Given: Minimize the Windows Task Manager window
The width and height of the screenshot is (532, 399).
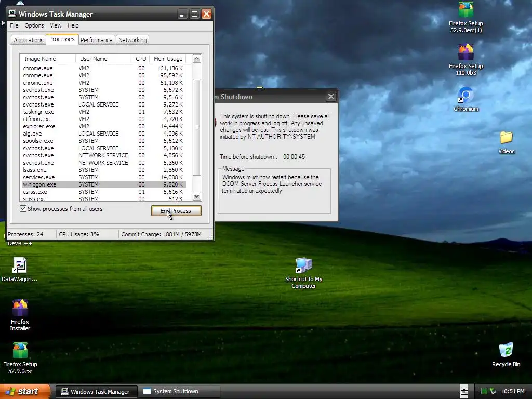Looking at the screenshot, I should point(182,14).
